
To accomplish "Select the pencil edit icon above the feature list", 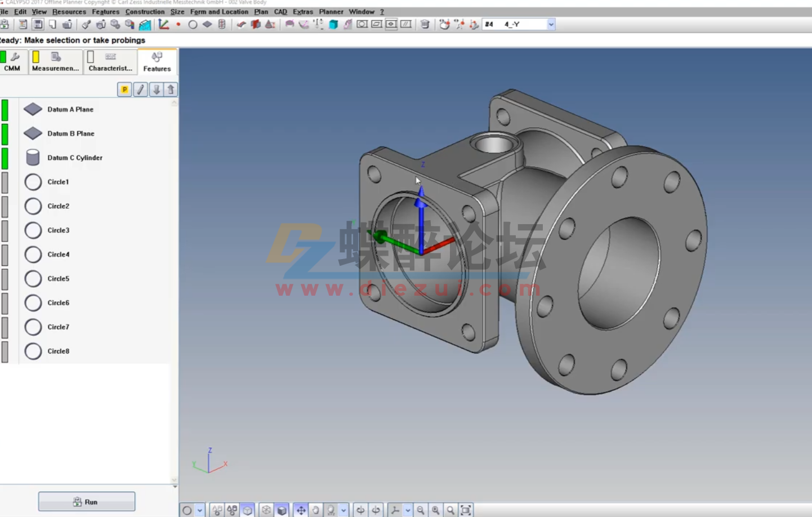I will click(140, 90).
